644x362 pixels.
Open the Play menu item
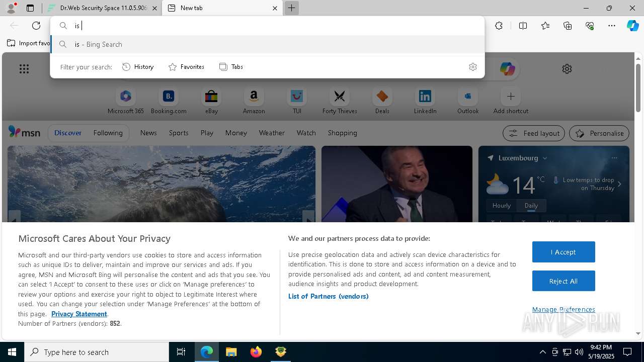coord(207,133)
